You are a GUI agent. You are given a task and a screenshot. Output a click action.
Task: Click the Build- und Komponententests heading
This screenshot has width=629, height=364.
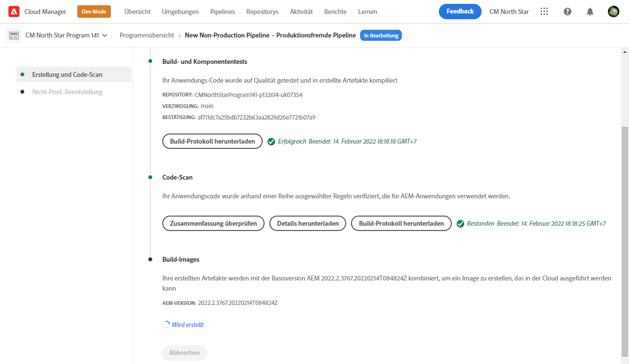(205, 61)
